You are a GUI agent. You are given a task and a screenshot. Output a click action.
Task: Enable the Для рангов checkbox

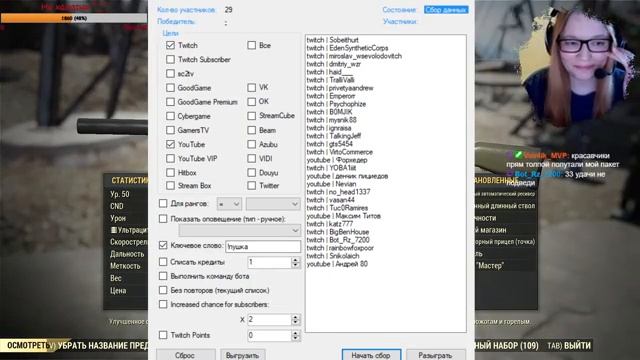pos(163,203)
